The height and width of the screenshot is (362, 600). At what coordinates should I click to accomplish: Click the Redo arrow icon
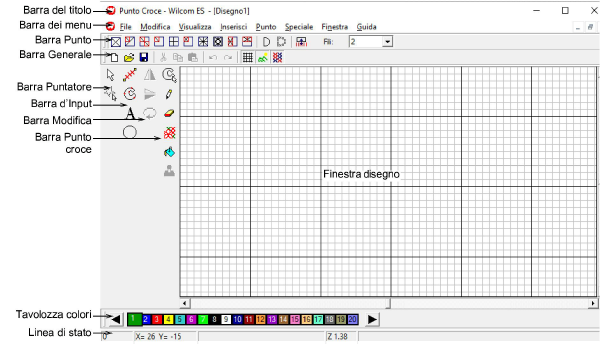pos(228,57)
